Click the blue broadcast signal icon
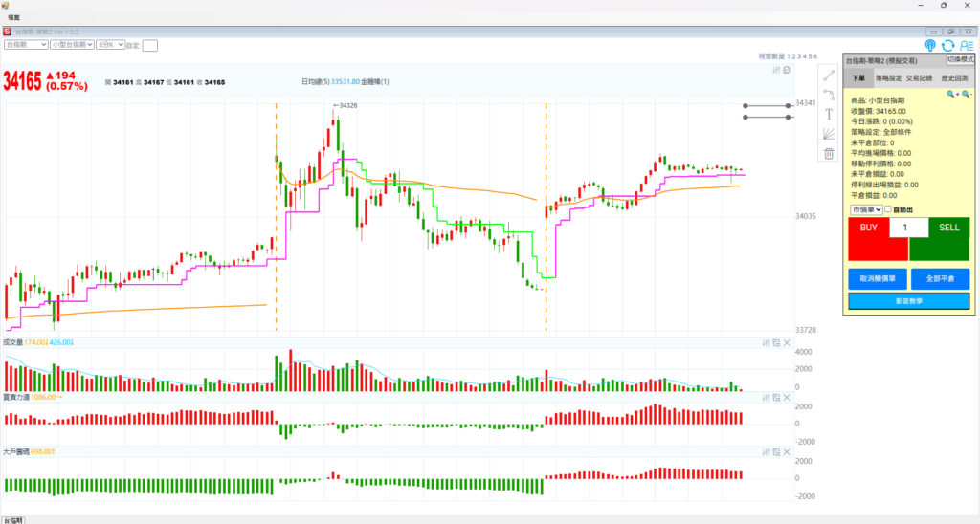The width and height of the screenshot is (980, 524). tap(930, 45)
